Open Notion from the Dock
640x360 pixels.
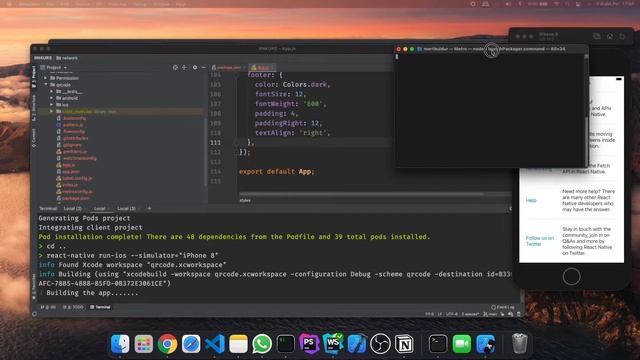[404, 344]
